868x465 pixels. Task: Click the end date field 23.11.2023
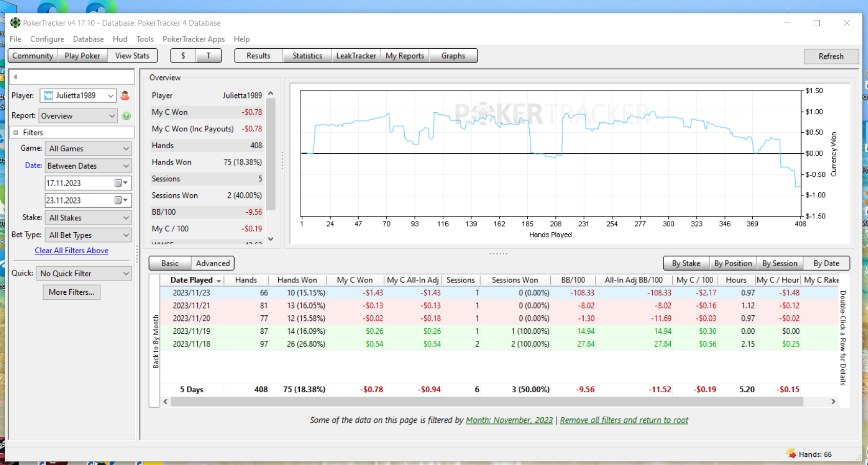point(79,200)
